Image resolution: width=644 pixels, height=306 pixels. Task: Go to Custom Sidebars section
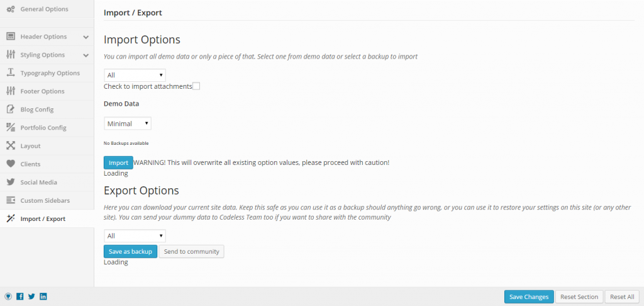47,201
